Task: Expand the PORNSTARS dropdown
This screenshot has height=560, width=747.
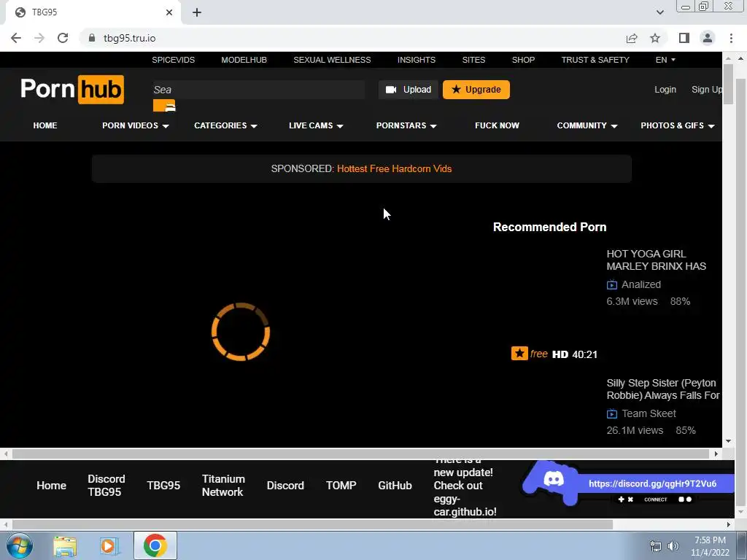Action: tap(406, 125)
